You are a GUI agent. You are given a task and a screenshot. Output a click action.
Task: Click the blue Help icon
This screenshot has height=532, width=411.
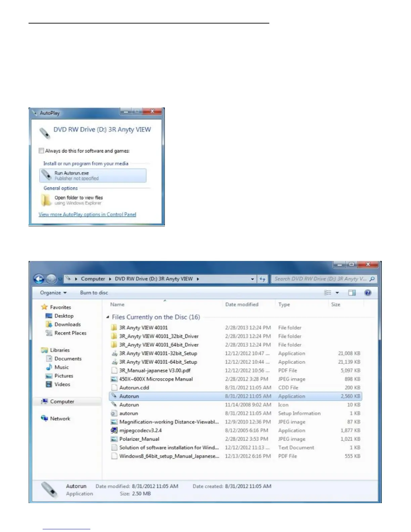point(368,293)
